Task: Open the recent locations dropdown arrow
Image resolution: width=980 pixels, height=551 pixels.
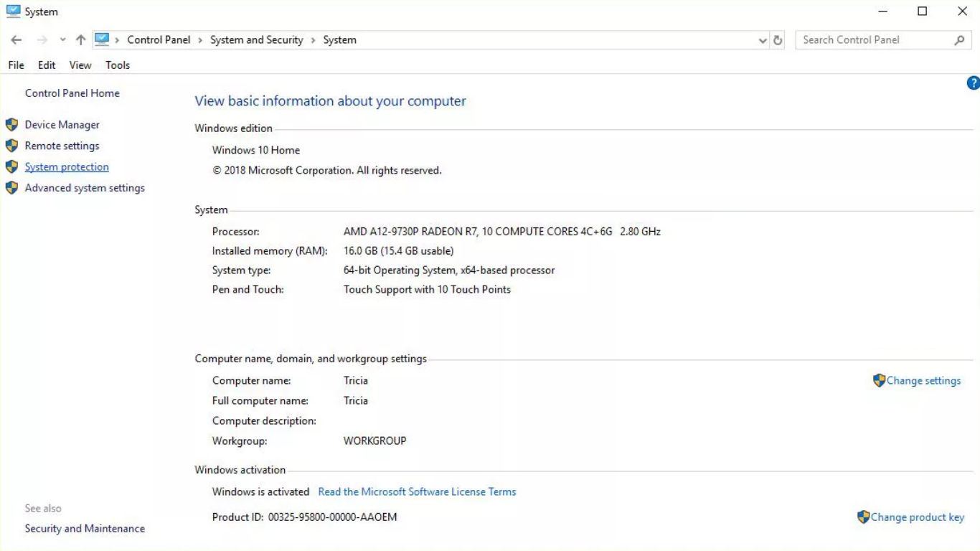Action: click(63, 40)
